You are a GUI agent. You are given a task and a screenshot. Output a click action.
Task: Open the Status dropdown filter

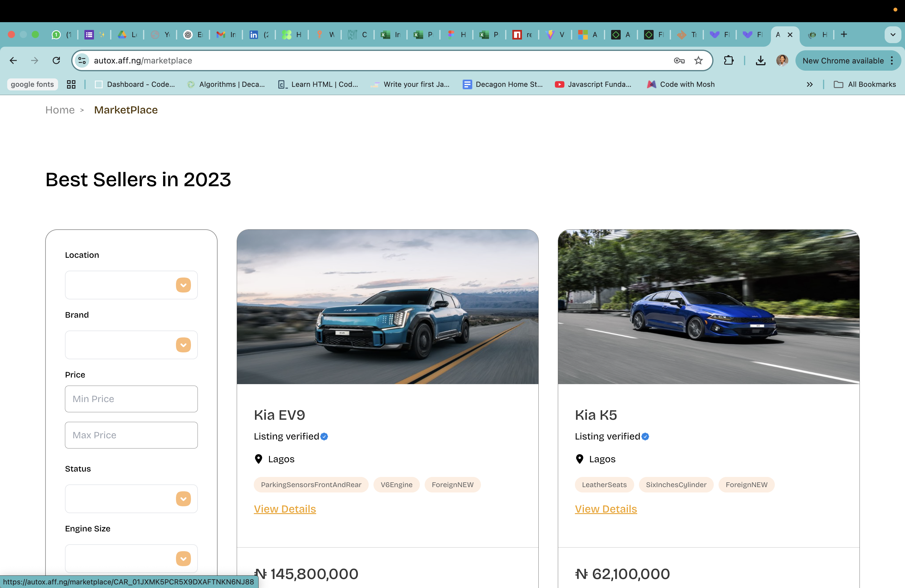point(183,498)
